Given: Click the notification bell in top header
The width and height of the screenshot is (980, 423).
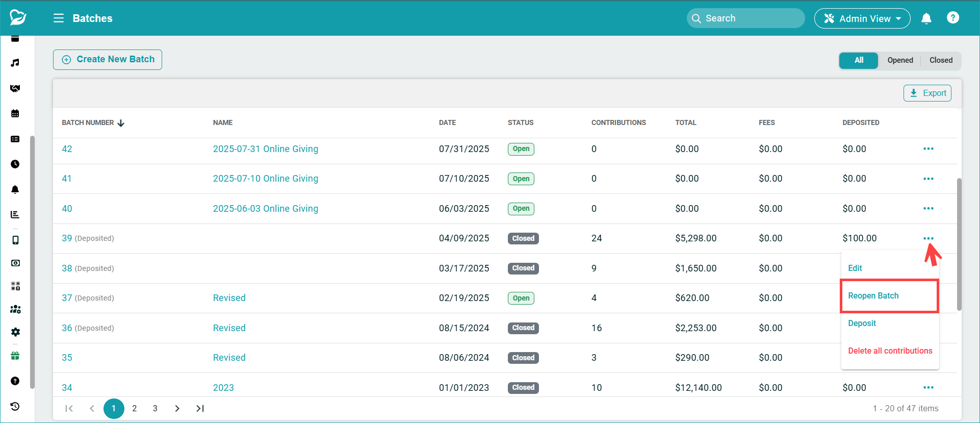Looking at the screenshot, I should pos(926,18).
